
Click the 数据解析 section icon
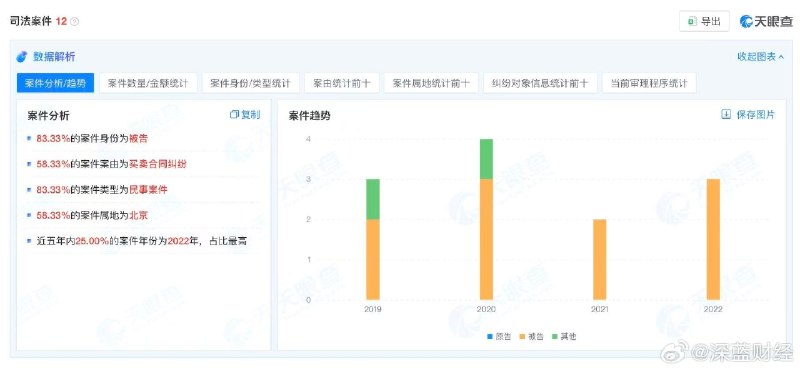tap(22, 57)
